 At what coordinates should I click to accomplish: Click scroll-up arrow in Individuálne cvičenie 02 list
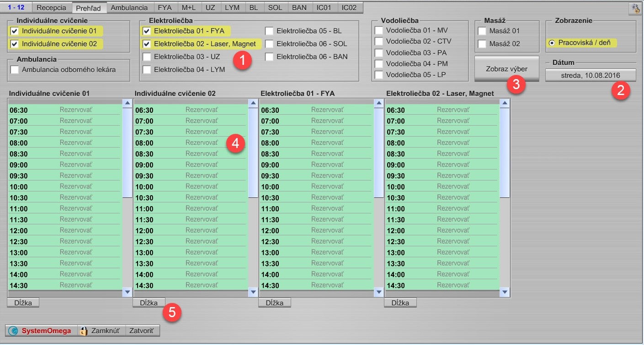253,103
